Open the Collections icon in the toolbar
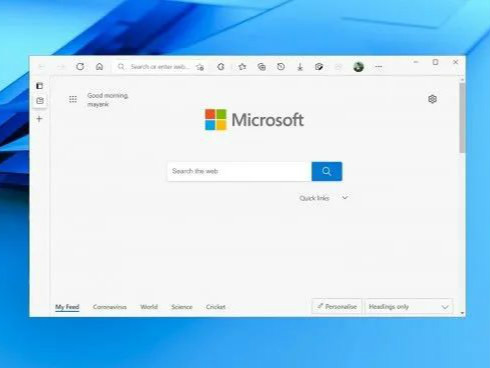 click(x=262, y=67)
